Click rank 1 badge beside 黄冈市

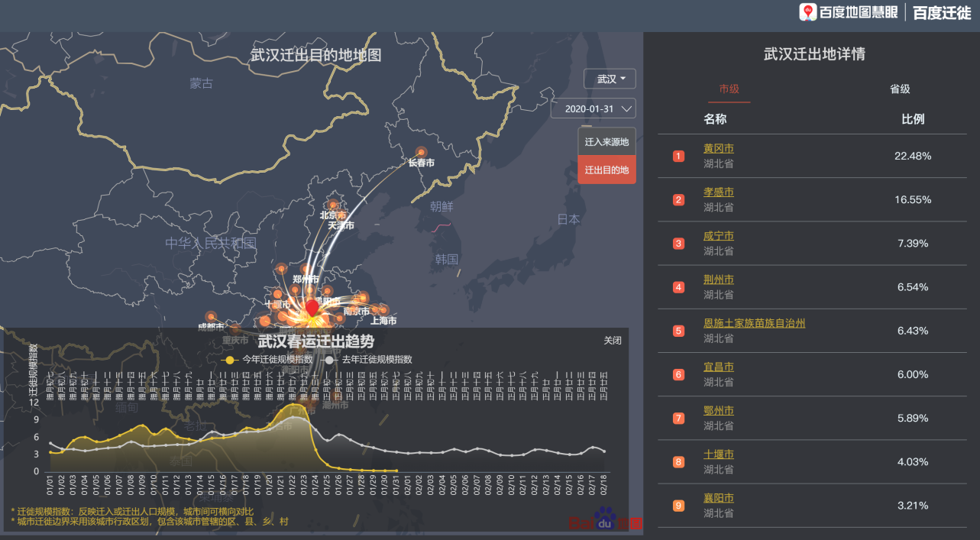[678, 156]
